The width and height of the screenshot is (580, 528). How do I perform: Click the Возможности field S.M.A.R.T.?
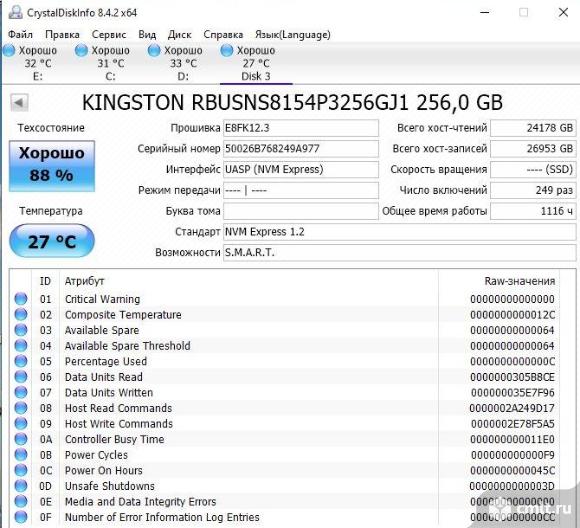point(399,253)
